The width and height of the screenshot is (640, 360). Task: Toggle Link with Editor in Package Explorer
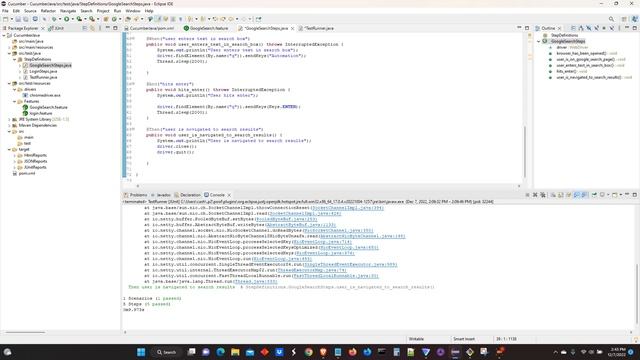92,28
